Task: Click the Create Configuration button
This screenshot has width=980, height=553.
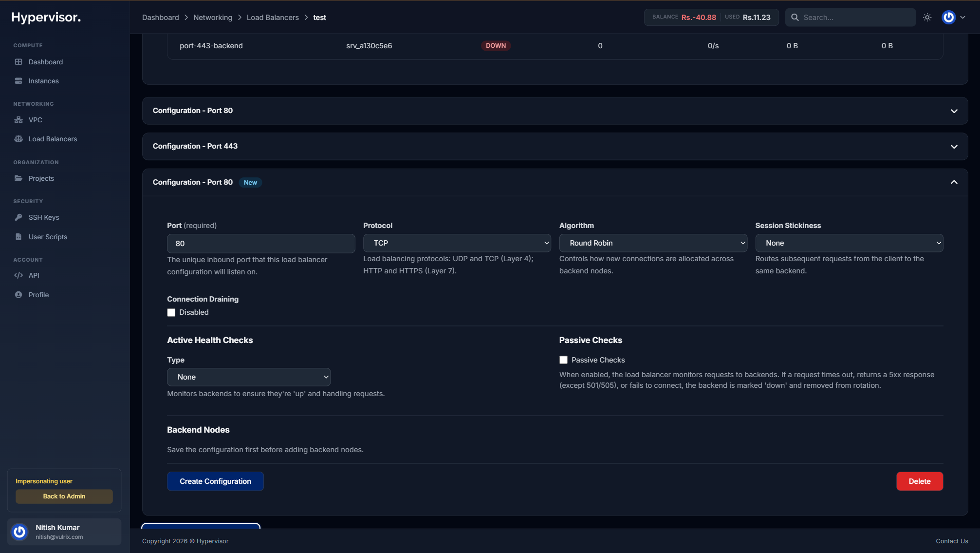Action: 215,481
